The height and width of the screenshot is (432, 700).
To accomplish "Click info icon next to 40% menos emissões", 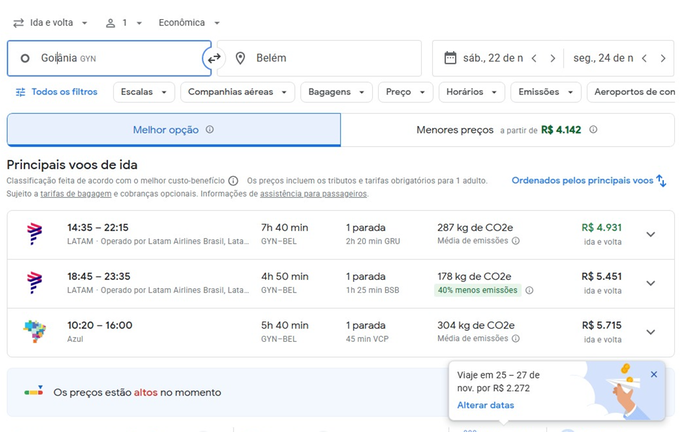I will pos(530,291).
